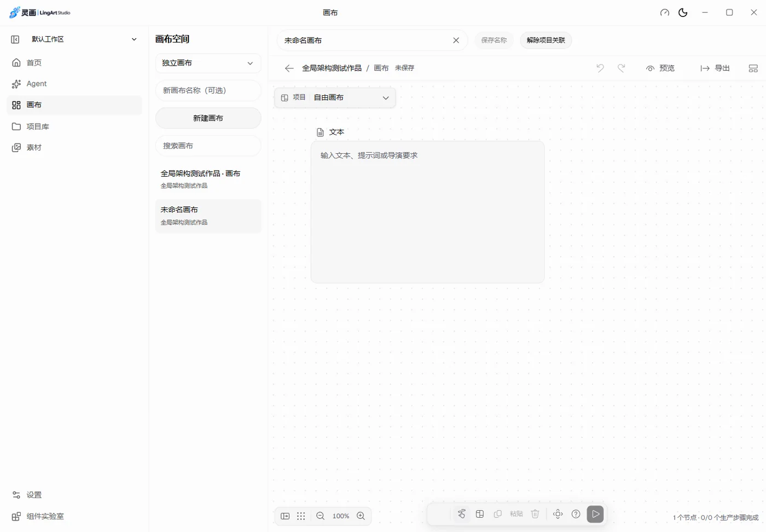Click the copy nodes icon
766x532 pixels.
click(x=498, y=514)
